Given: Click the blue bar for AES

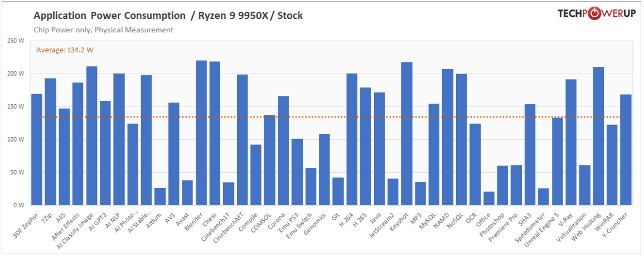Looking at the screenshot, I should click(64, 157).
